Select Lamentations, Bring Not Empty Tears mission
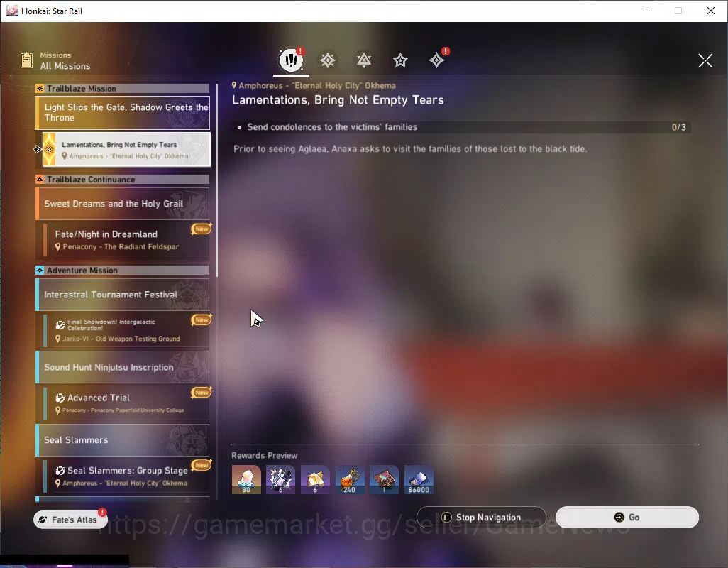 pos(126,150)
